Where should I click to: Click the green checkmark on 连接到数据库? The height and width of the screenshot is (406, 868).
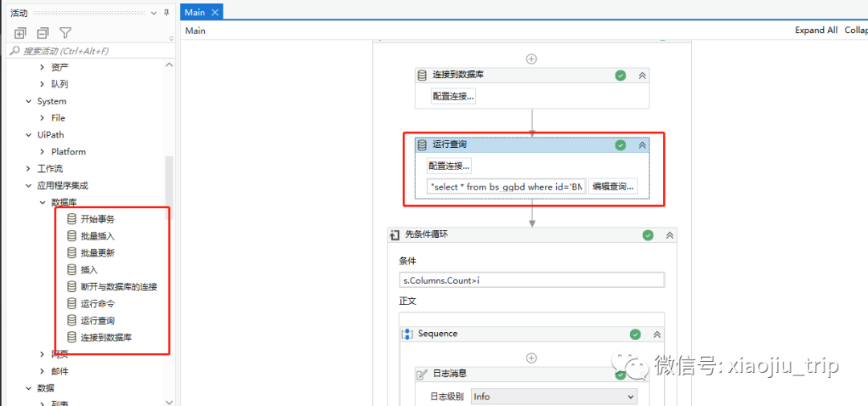(x=620, y=76)
